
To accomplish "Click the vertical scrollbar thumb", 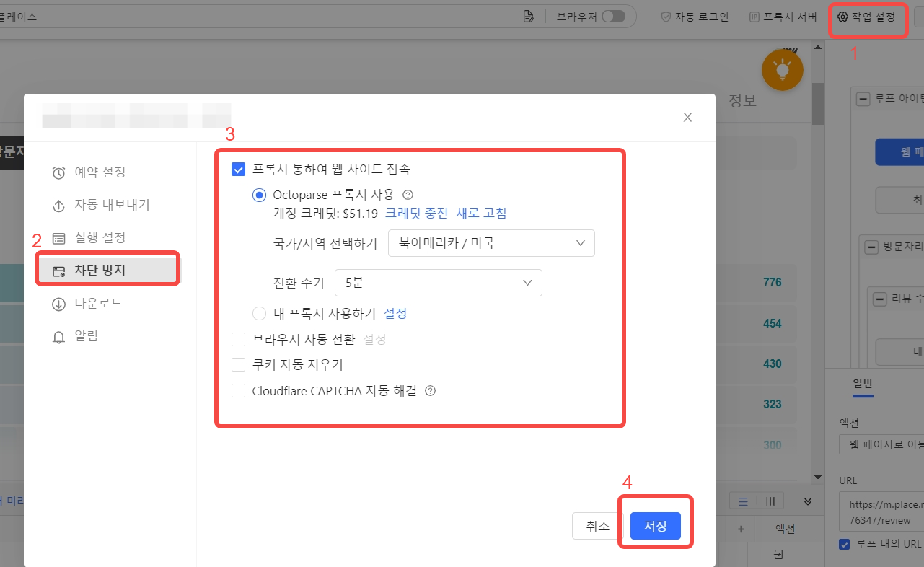I will point(817,105).
